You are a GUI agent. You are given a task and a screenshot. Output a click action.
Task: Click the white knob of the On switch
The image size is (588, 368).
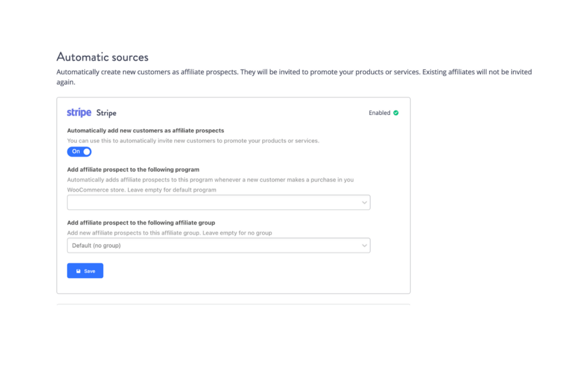point(87,151)
